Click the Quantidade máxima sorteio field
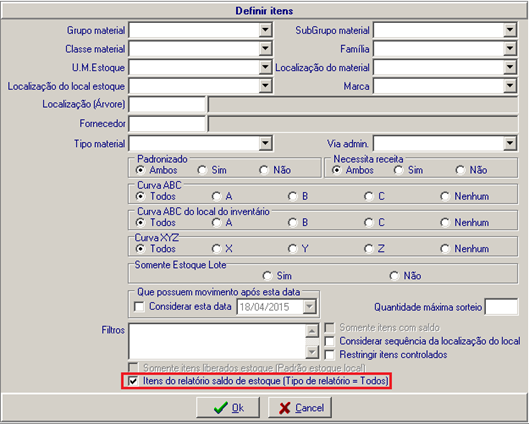Screen dimensions: 529x424 click(x=501, y=307)
